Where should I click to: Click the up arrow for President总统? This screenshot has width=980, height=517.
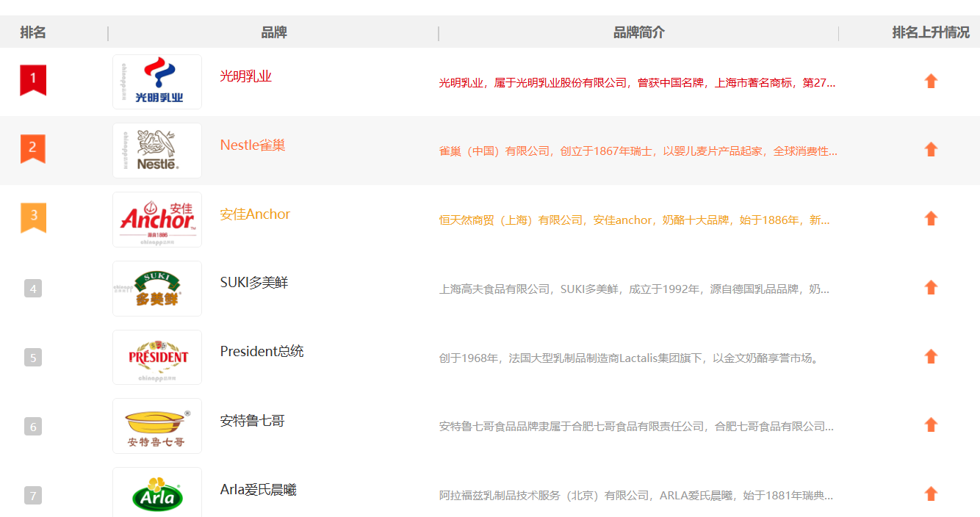click(x=931, y=356)
